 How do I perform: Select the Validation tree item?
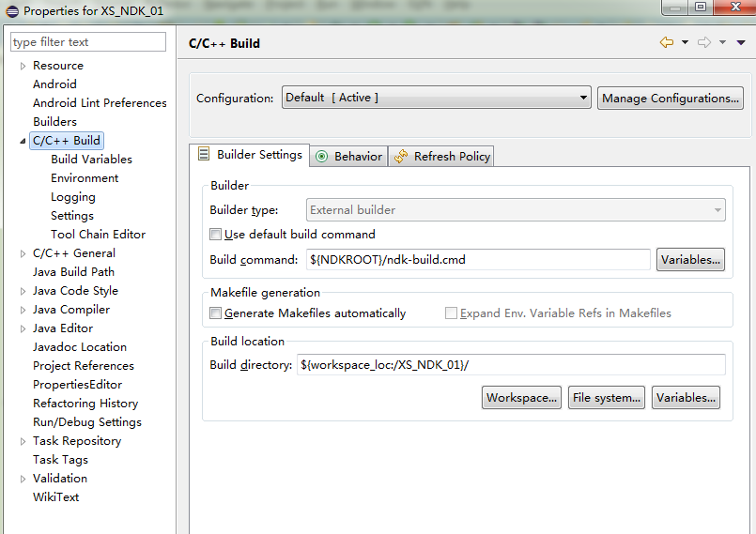point(60,479)
